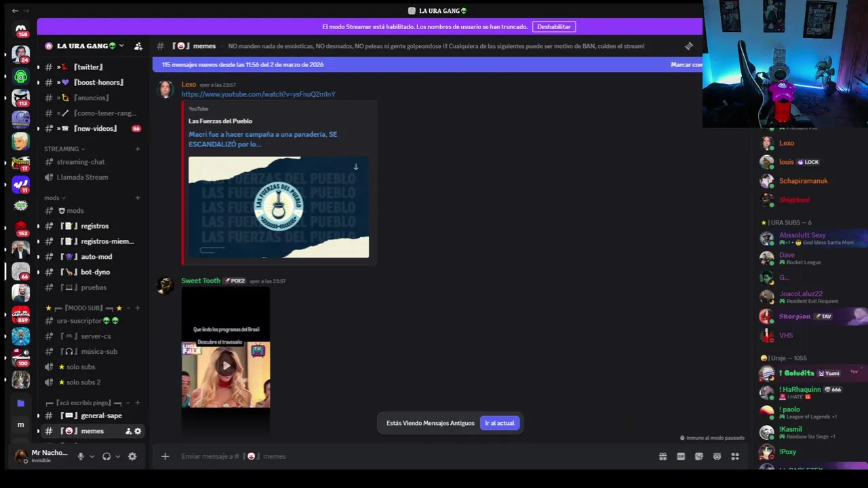The image size is (868, 488).
Task: Click username Sweet Tooth in chat
Action: coord(201,281)
